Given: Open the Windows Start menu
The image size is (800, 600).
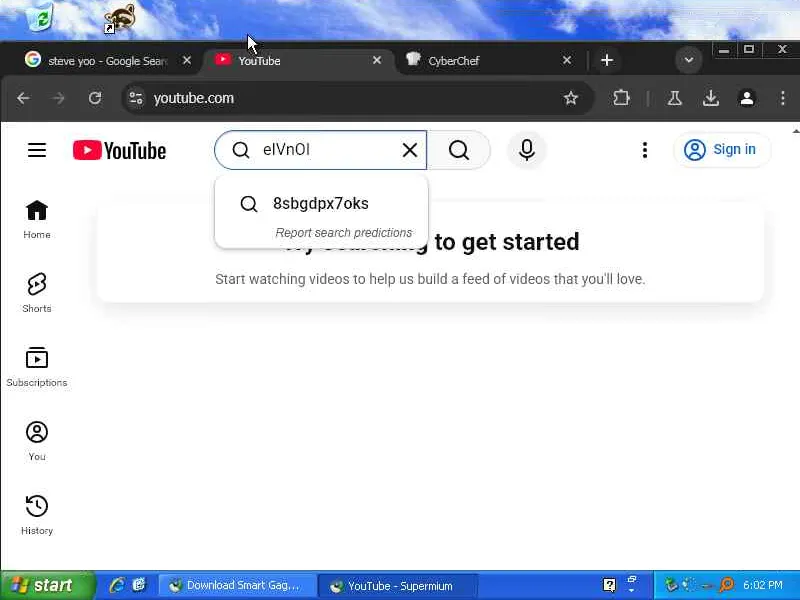Looking at the screenshot, I should pos(47,585).
